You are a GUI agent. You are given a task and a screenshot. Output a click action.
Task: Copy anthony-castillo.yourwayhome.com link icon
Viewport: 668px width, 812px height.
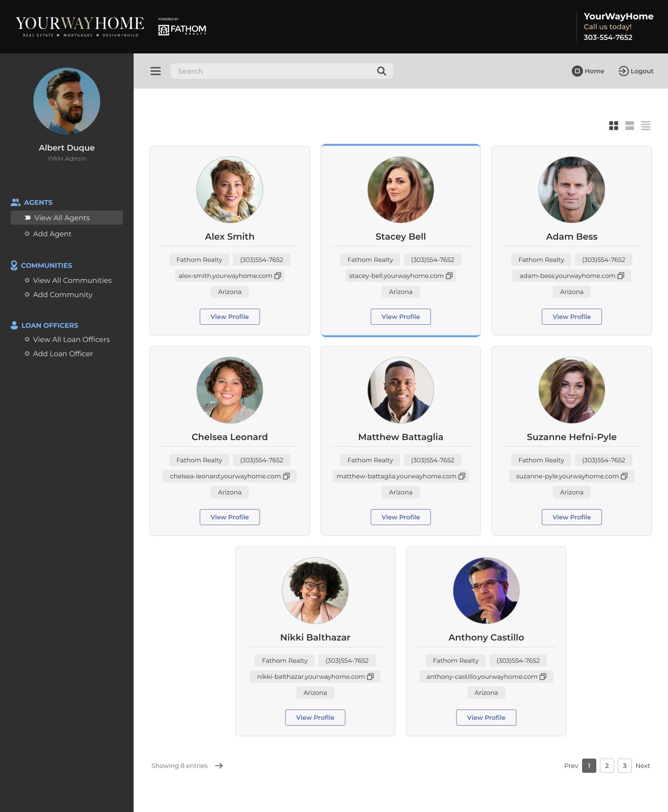click(x=543, y=677)
